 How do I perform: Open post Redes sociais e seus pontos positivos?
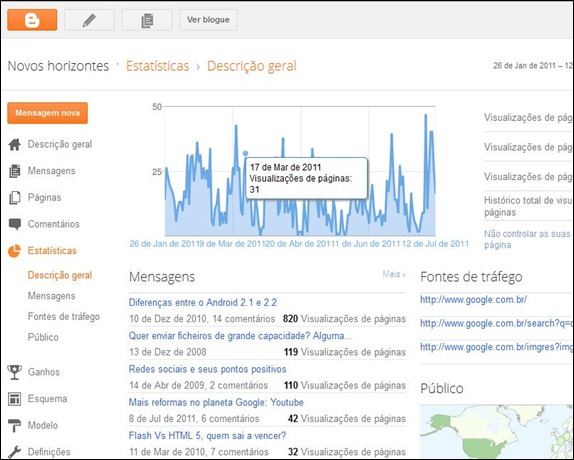coord(208,369)
